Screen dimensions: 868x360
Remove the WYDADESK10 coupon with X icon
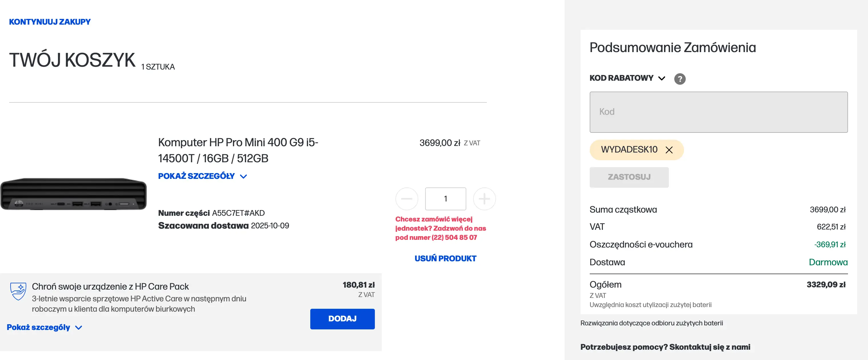pyautogui.click(x=669, y=150)
